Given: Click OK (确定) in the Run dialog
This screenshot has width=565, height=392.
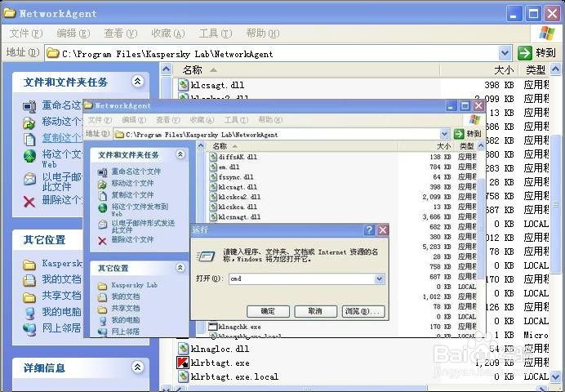Looking at the screenshot, I should tap(268, 311).
